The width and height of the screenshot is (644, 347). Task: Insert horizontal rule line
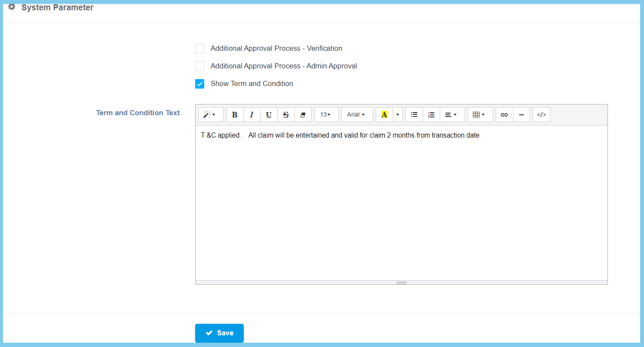pos(521,115)
